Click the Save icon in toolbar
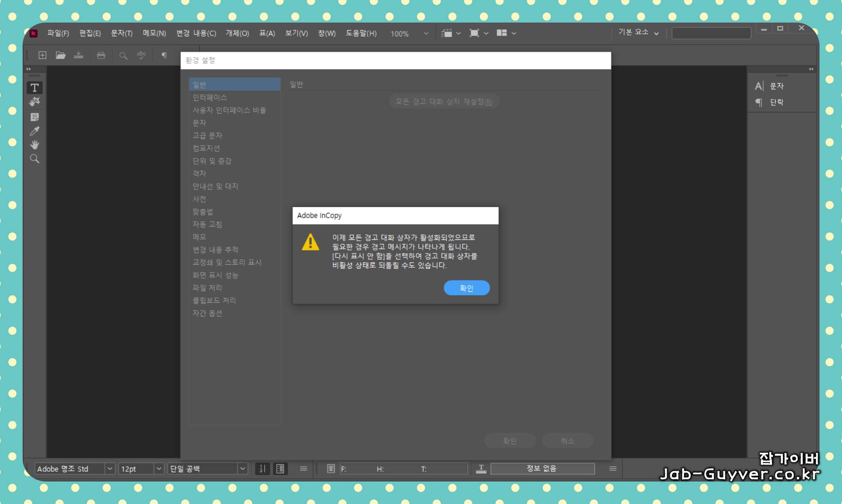The image size is (842, 504). [x=78, y=55]
